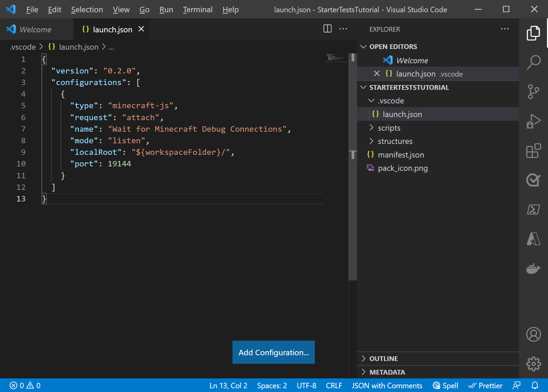Select the Source Control icon

[533, 91]
